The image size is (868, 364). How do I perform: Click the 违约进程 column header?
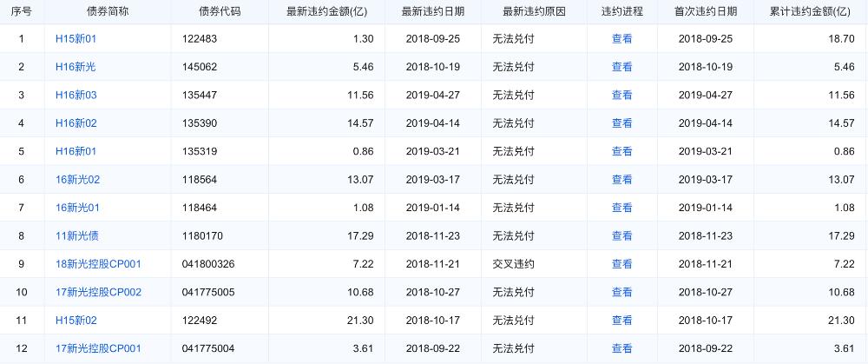tap(622, 11)
